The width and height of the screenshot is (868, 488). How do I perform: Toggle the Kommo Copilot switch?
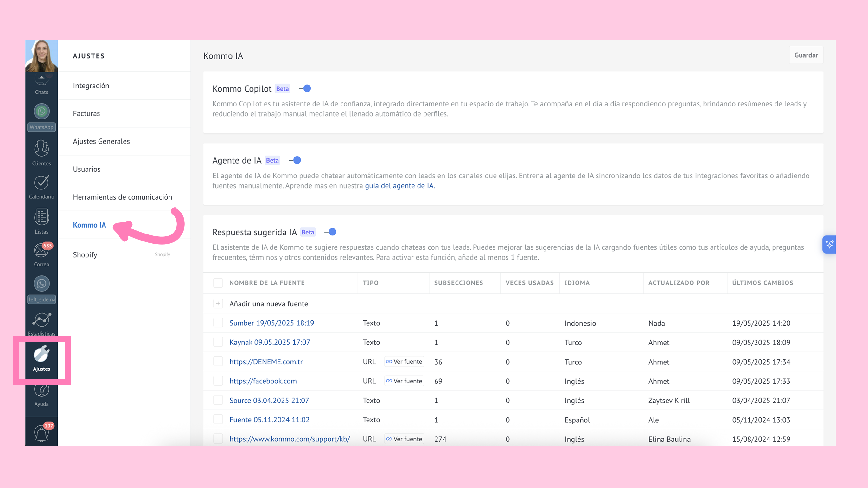click(x=305, y=89)
